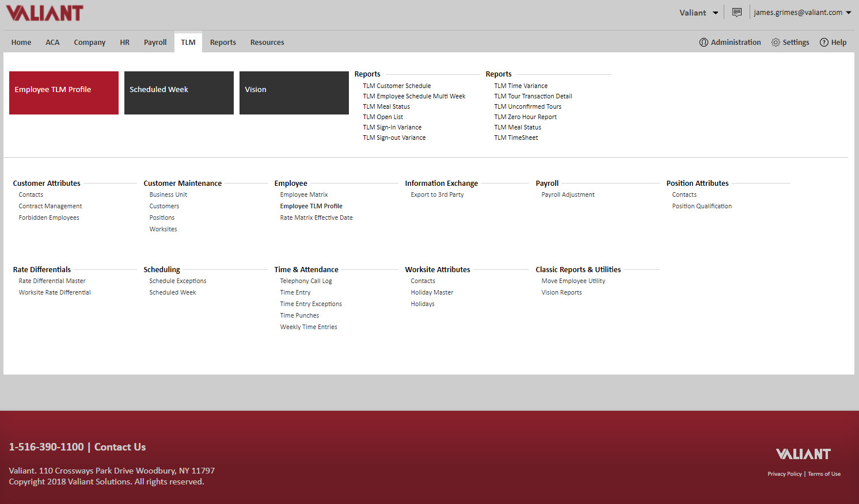Image resolution: width=859 pixels, height=504 pixels.
Task: Open the Payroll menu
Action: tap(155, 42)
